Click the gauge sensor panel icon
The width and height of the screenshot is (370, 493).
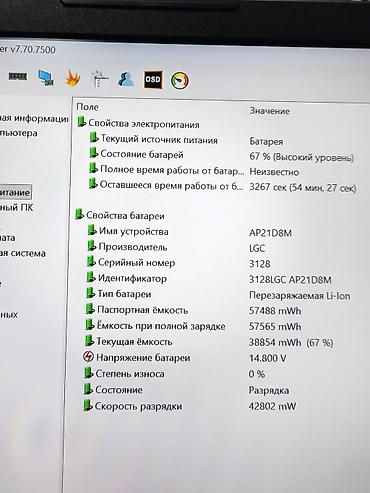coord(179,80)
